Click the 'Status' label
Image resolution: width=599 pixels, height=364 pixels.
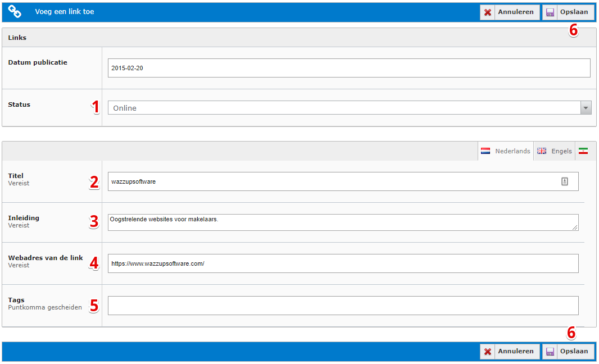19,104
